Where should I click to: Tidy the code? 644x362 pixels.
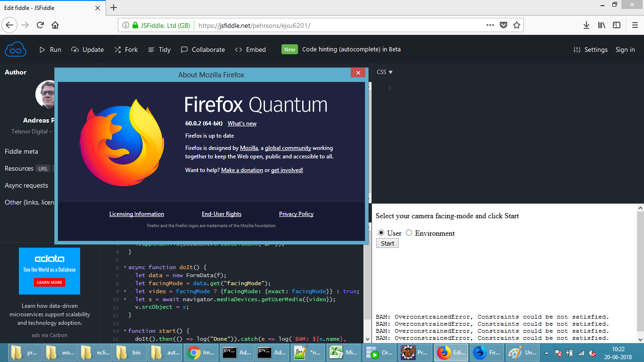pyautogui.click(x=159, y=49)
